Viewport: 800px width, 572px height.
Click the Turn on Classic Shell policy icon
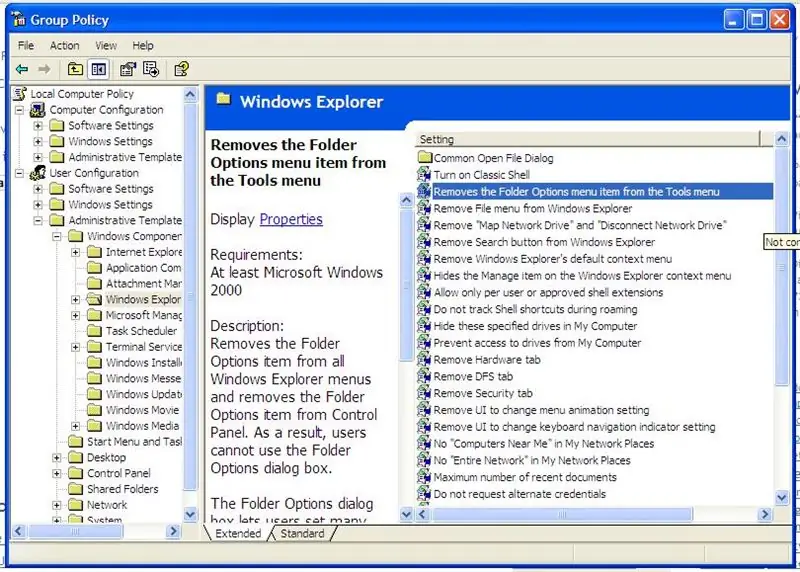click(x=424, y=175)
